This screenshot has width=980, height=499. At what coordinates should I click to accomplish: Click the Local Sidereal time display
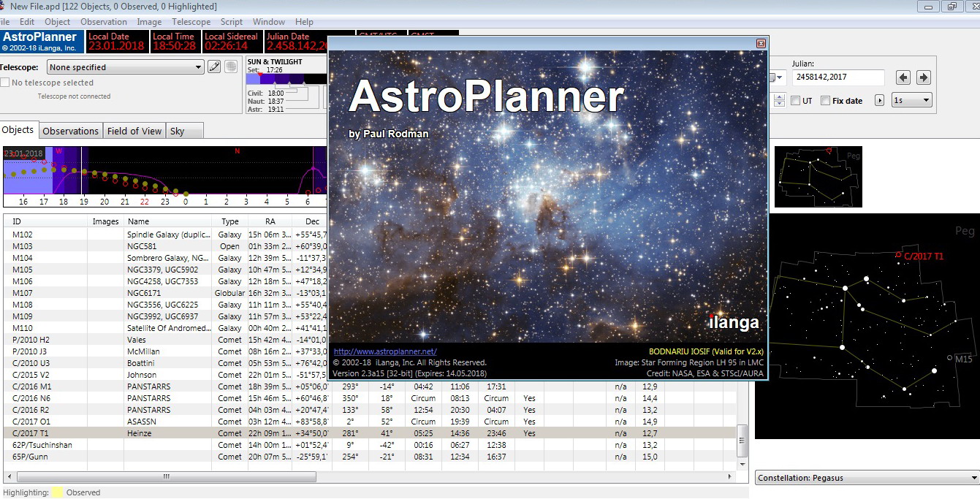click(x=231, y=42)
